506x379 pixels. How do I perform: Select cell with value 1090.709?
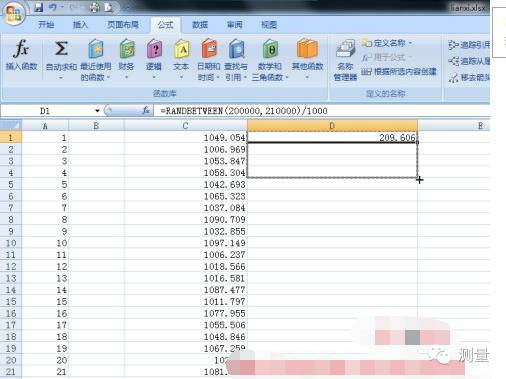(185, 219)
